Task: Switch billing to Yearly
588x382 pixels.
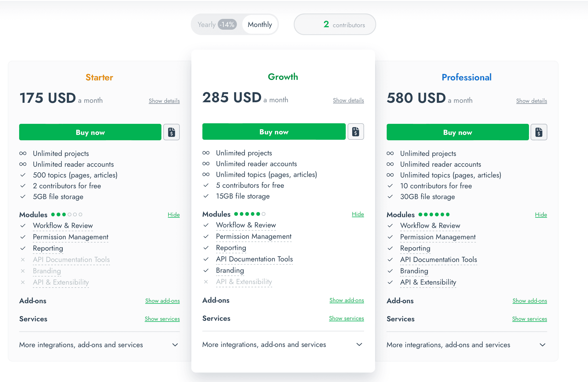Action: click(x=217, y=25)
